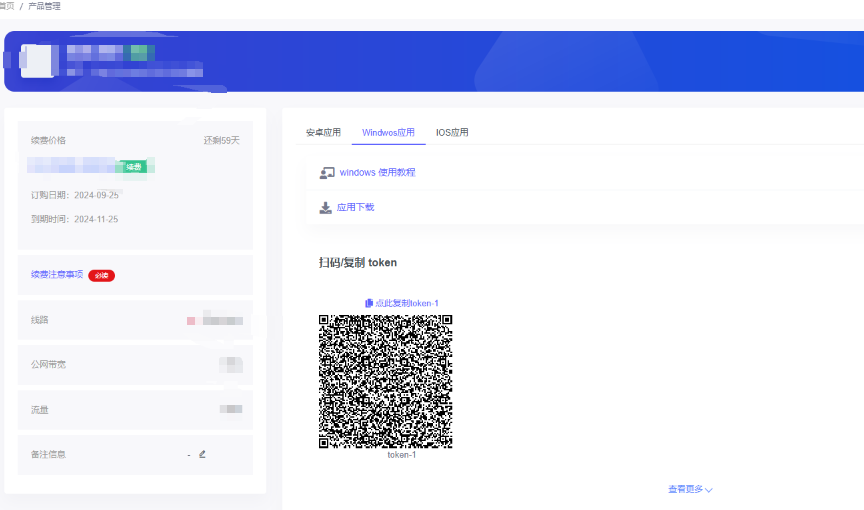The width and height of the screenshot is (864, 510).
Task: Click the 查看更多 text
Action: point(685,489)
